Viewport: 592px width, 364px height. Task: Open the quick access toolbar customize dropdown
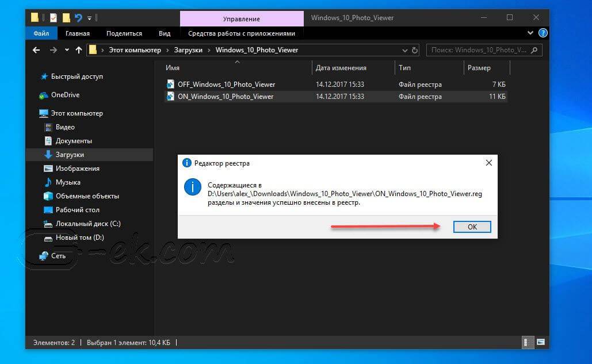pos(90,18)
